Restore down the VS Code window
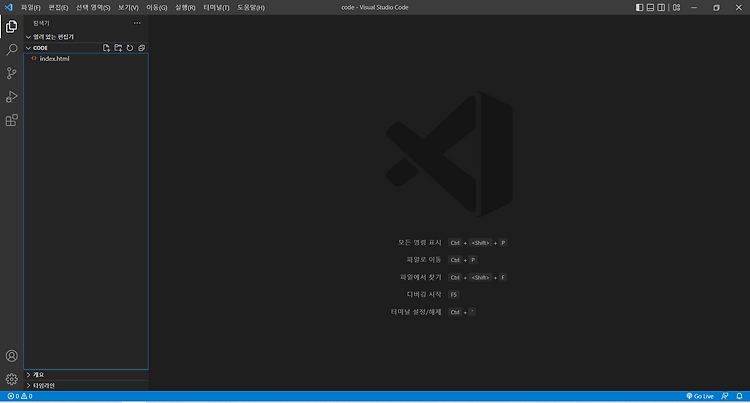Image resolution: width=750 pixels, height=403 pixels. 716,8
